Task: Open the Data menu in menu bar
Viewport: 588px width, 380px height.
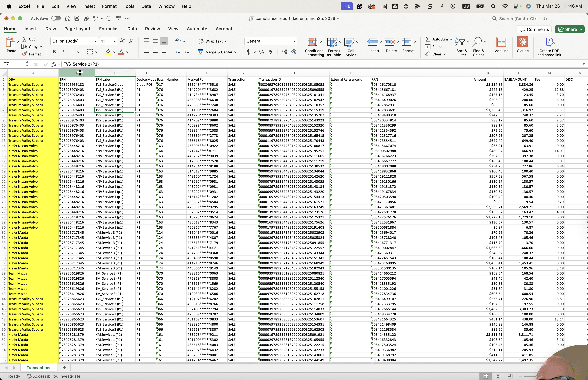Action: [x=146, y=6]
